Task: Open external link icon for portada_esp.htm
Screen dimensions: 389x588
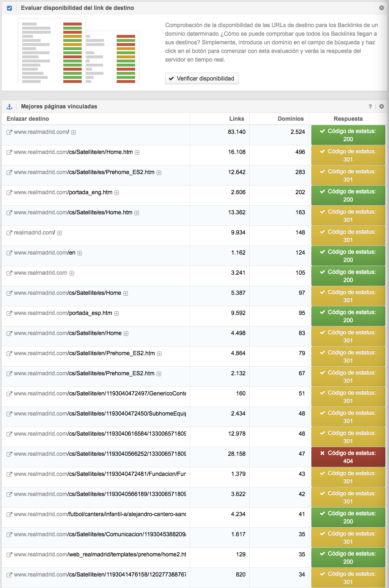Action: [x=9, y=313]
